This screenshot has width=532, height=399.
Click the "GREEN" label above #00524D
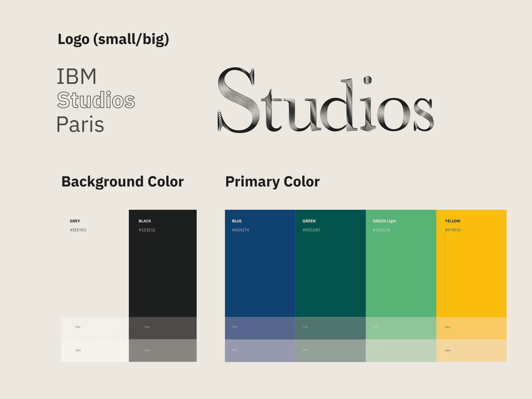(309, 221)
